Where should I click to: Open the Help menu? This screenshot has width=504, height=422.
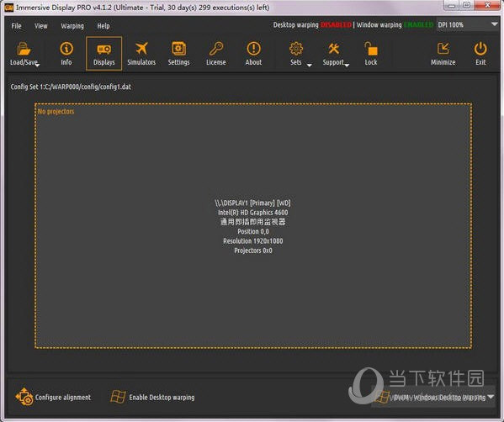pyautogui.click(x=103, y=26)
